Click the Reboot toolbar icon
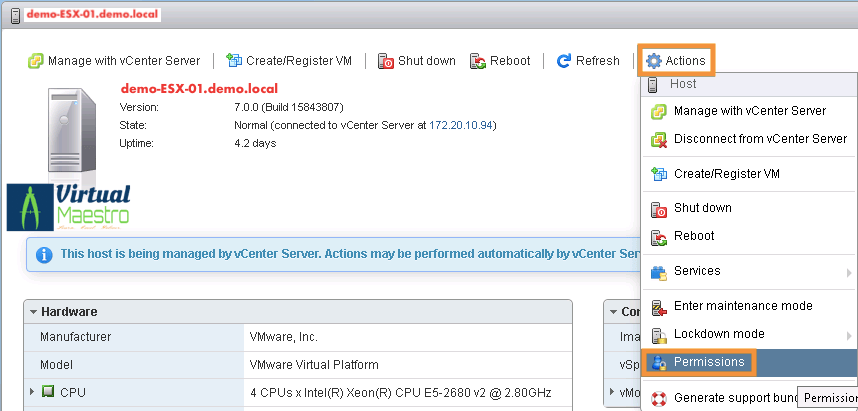Screen dimensions: 858x411 477,61
